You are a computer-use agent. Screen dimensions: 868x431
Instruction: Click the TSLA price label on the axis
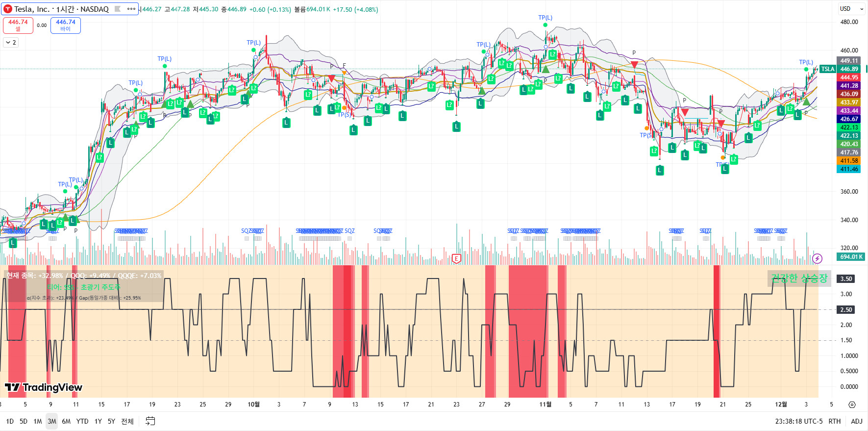point(828,69)
